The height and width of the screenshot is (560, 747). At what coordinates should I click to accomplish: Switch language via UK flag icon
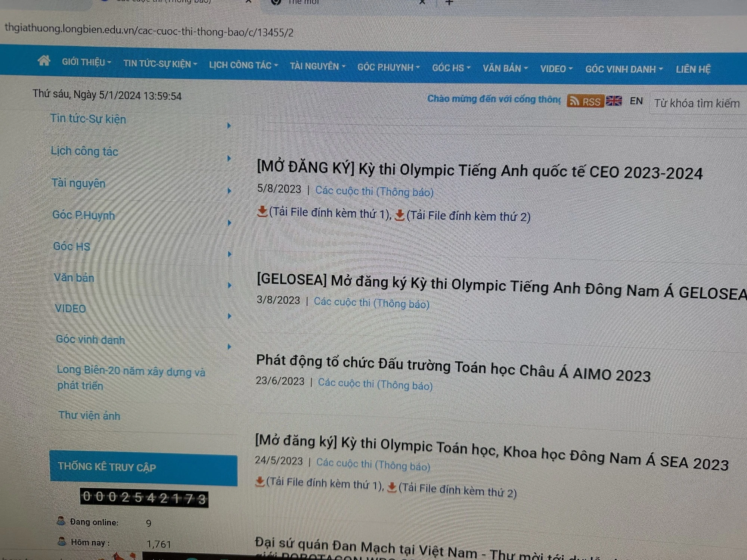pyautogui.click(x=614, y=101)
